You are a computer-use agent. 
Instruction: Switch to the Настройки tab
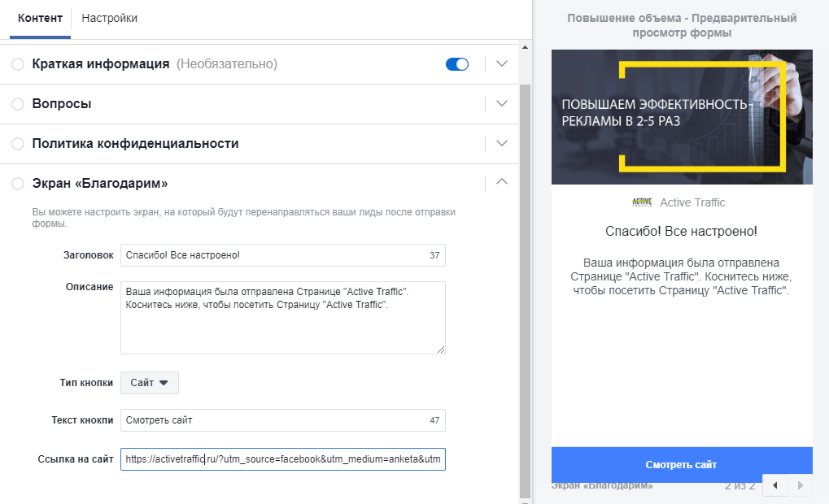[x=110, y=18]
